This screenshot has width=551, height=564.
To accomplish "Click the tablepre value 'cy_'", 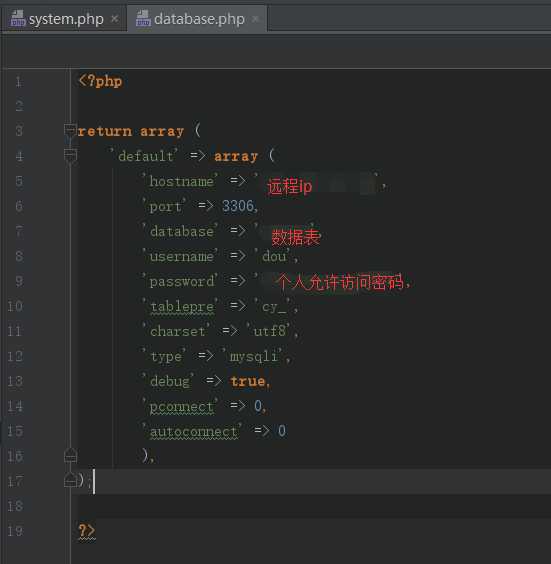I will point(274,306).
